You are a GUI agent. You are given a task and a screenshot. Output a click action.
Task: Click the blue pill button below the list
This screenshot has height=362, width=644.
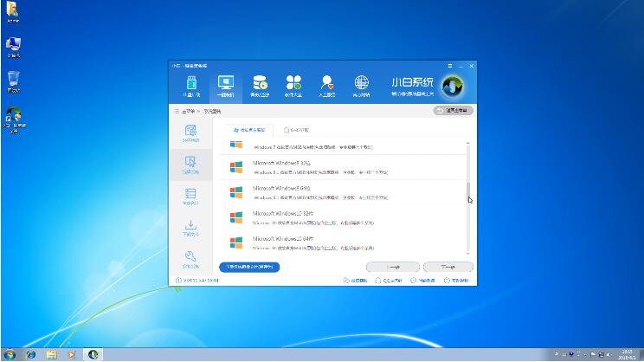click(249, 267)
